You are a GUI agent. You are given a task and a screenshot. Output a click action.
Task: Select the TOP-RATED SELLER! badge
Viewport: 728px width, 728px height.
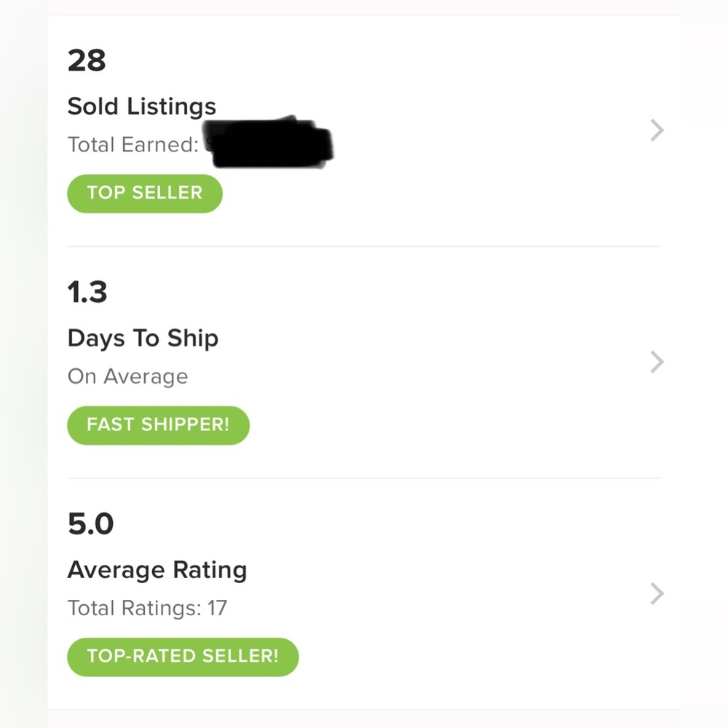[x=183, y=657]
